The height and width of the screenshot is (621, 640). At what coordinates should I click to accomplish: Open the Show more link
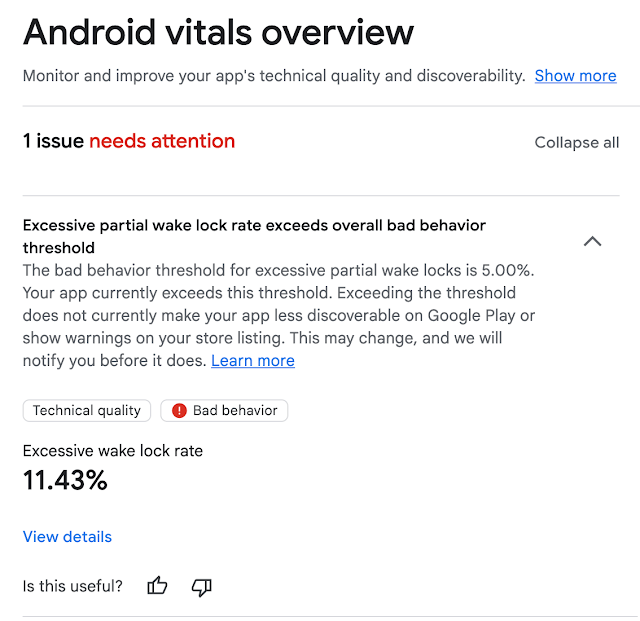[x=575, y=76]
